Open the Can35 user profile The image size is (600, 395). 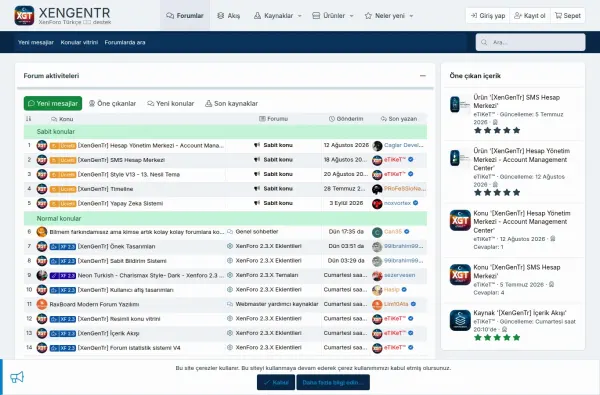(393, 232)
